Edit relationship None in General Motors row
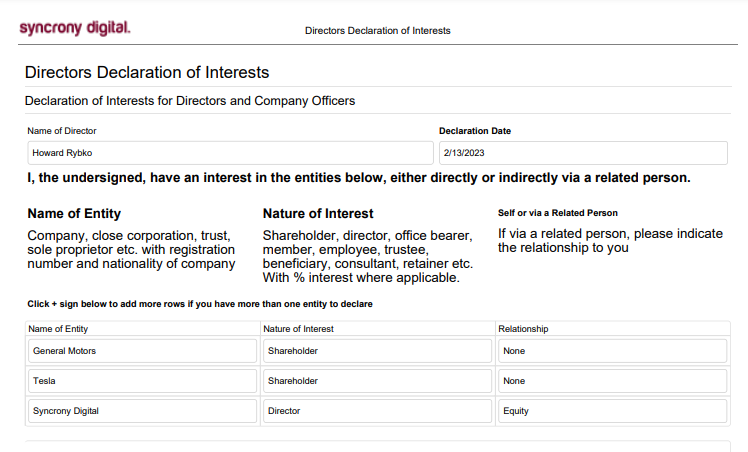Image resolution: width=748 pixels, height=452 pixels. (x=613, y=351)
